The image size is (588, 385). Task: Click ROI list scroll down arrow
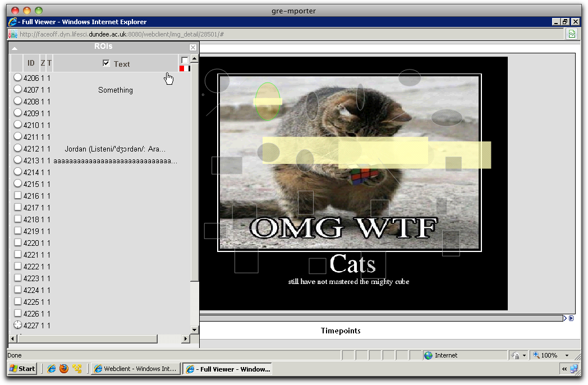click(194, 330)
